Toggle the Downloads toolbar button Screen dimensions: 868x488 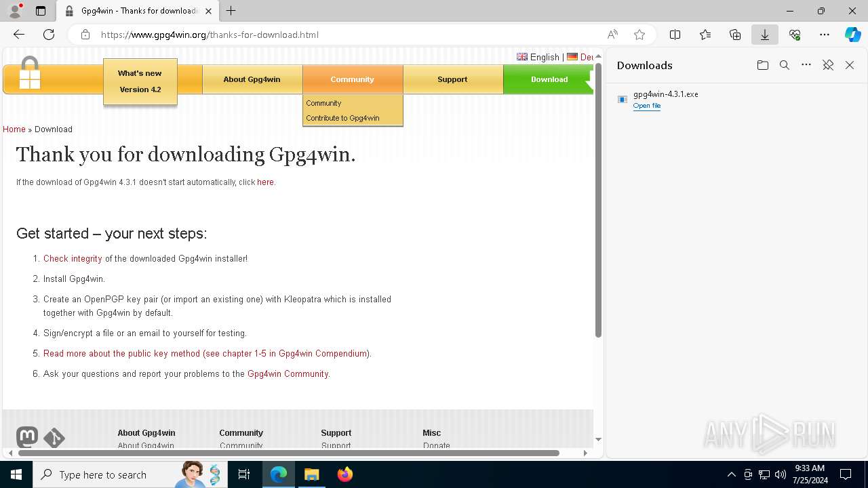(765, 35)
